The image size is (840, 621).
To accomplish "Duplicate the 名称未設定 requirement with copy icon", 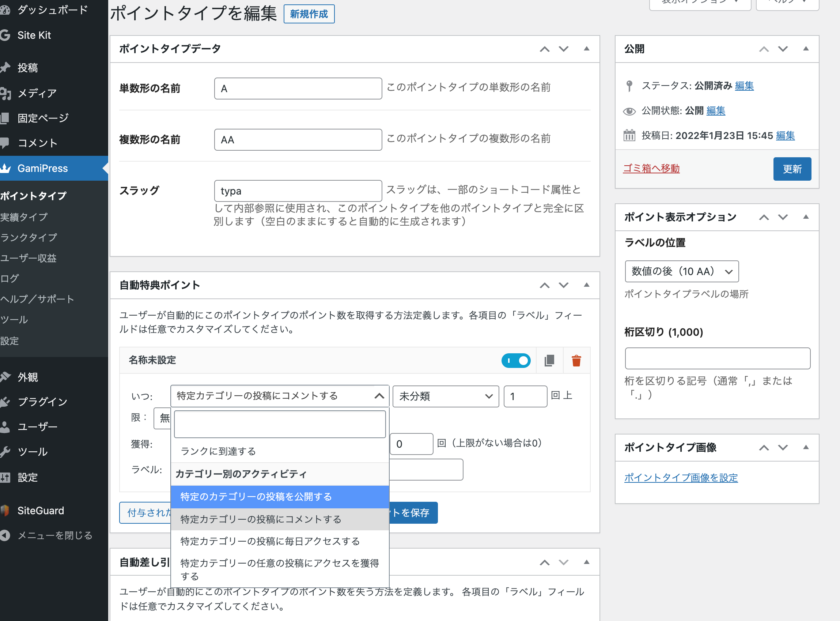I will (549, 361).
